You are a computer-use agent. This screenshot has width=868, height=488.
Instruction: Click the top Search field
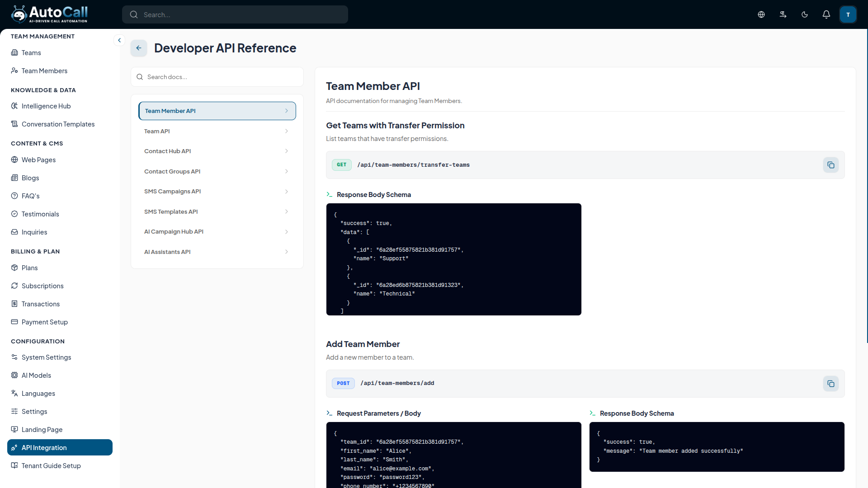pyautogui.click(x=235, y=14)
